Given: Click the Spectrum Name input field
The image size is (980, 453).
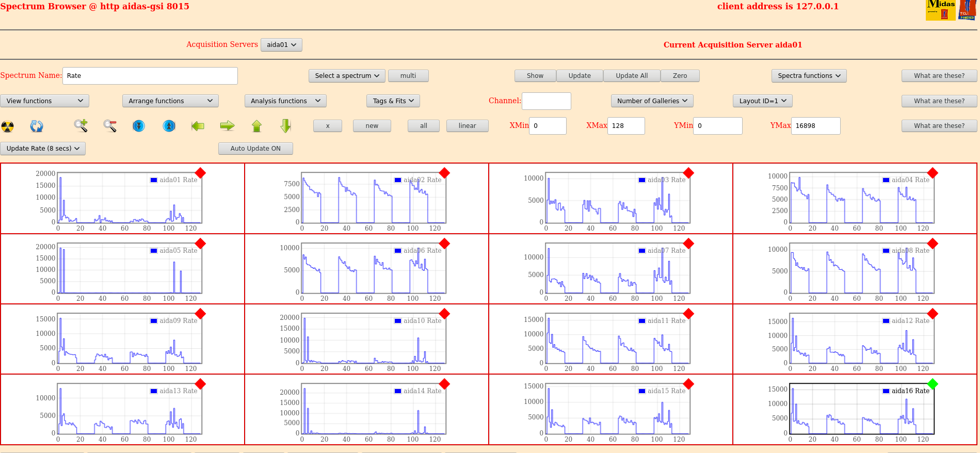Looking at the screenshot, I should 150,76.
